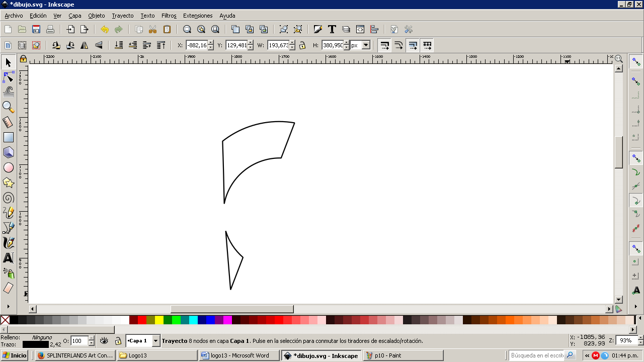Open the Trayecto menu
This screenshot has width=644, height=362.
pos(123,16)
